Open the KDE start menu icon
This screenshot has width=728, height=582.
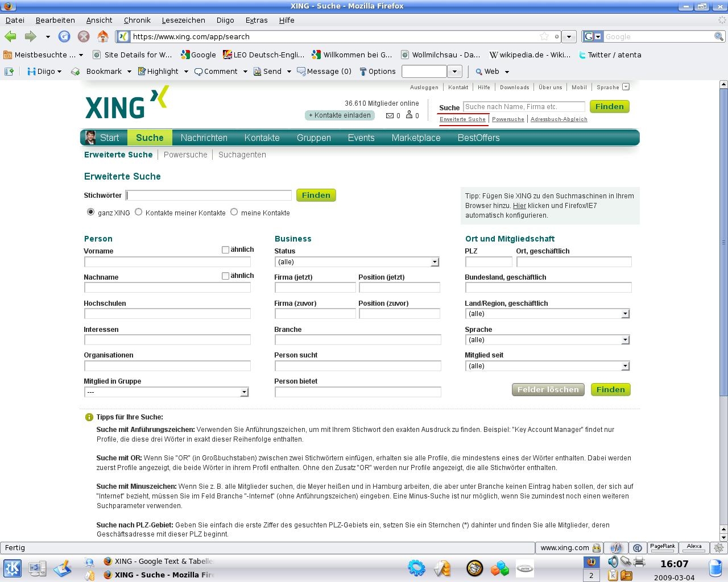[x=13, y=568]
